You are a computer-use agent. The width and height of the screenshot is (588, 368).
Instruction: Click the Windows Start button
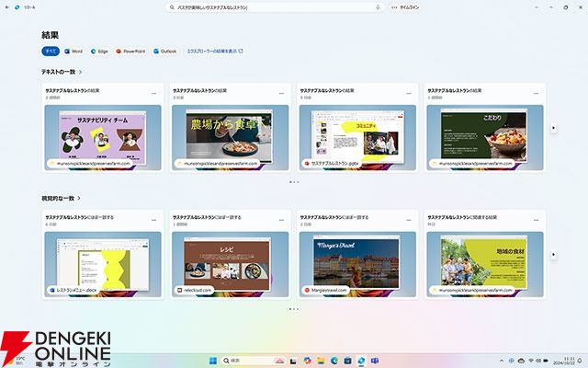[214, 359]
